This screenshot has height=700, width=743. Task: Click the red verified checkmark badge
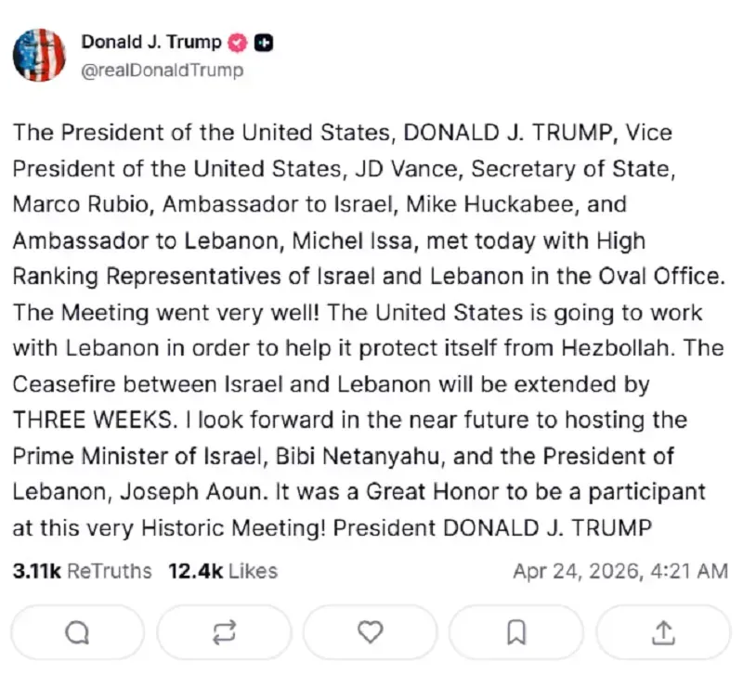point(239,42)
